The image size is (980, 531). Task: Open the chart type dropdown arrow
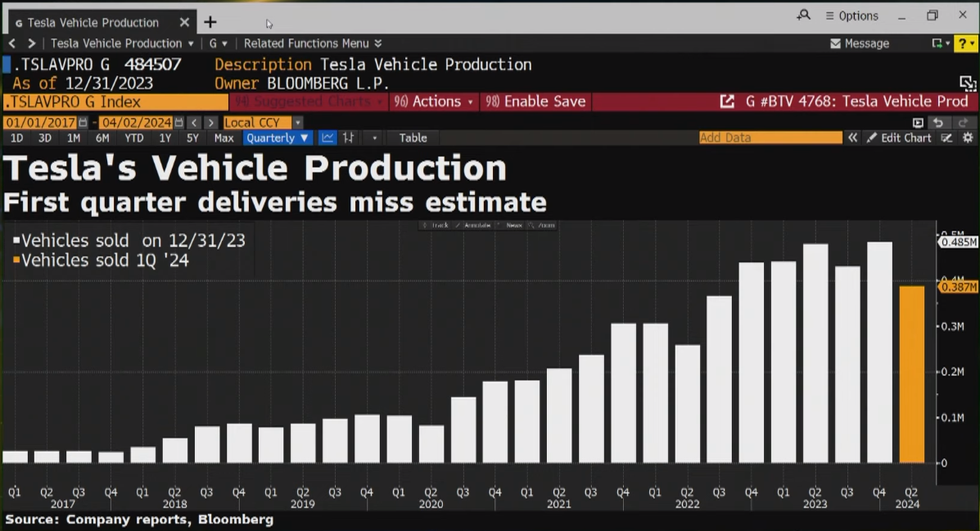[374, 138]
